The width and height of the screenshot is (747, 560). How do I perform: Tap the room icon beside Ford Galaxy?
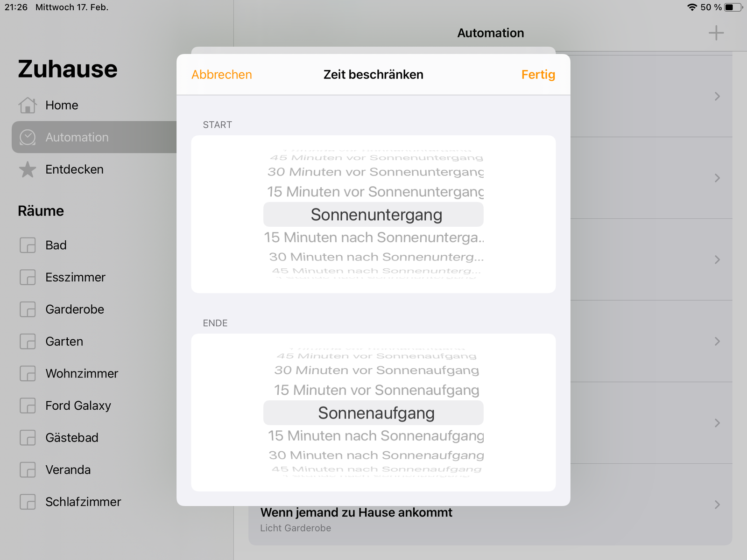tap(28, 406)
